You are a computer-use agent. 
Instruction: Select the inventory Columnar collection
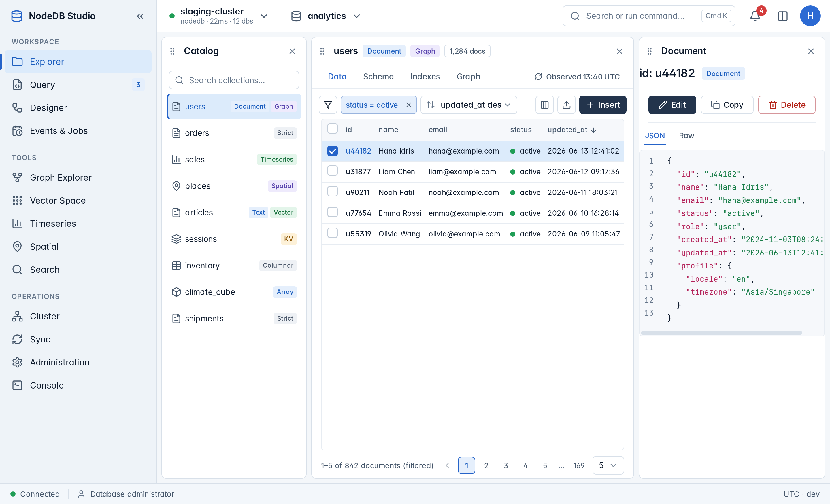click(234, 265)
